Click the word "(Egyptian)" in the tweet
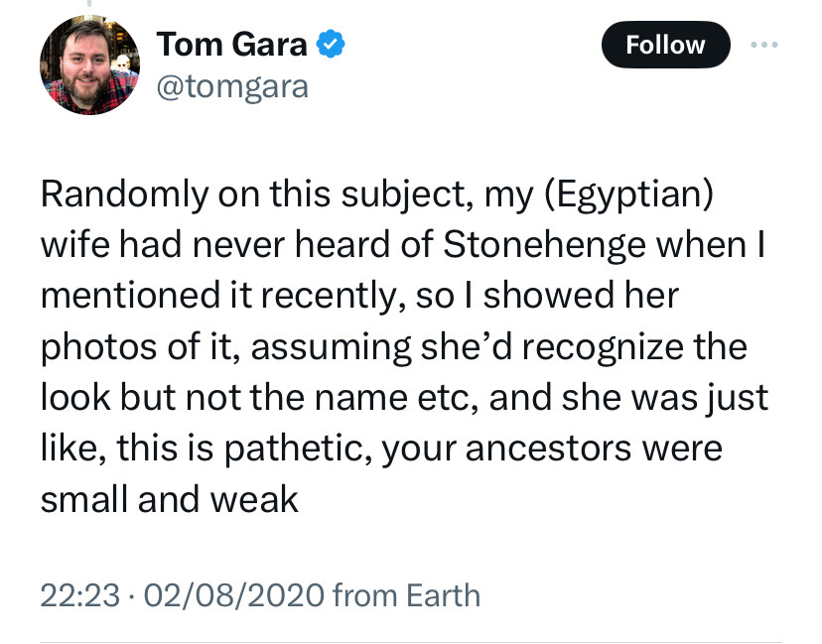Viewport: 822px width, 644px height. (x=629, y=193)
